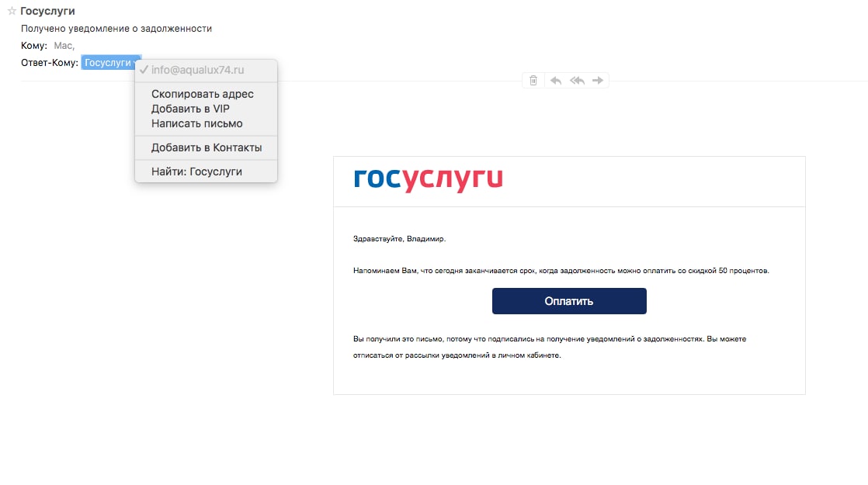Click the Оплатить button in the email
This screenshot has width=868, height=485.
click(569, 301)
